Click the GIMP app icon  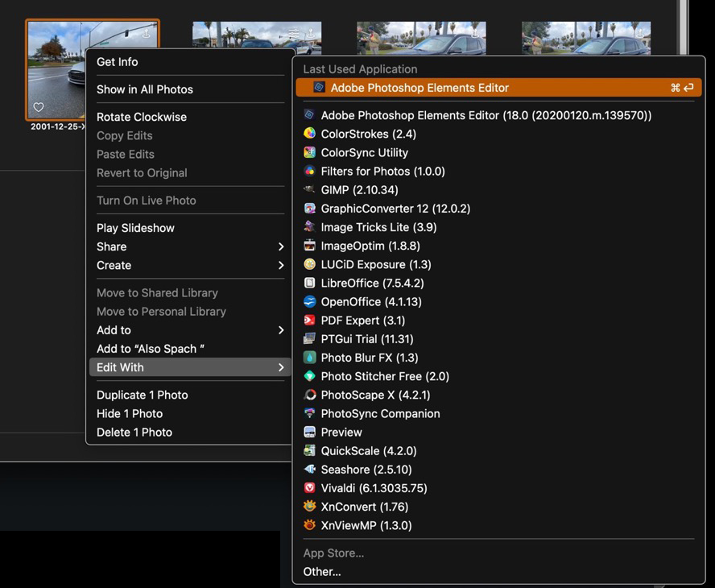[310, 189]
